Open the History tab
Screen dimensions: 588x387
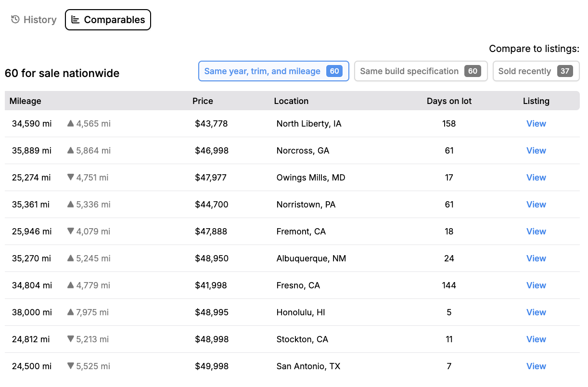(34, 20)
